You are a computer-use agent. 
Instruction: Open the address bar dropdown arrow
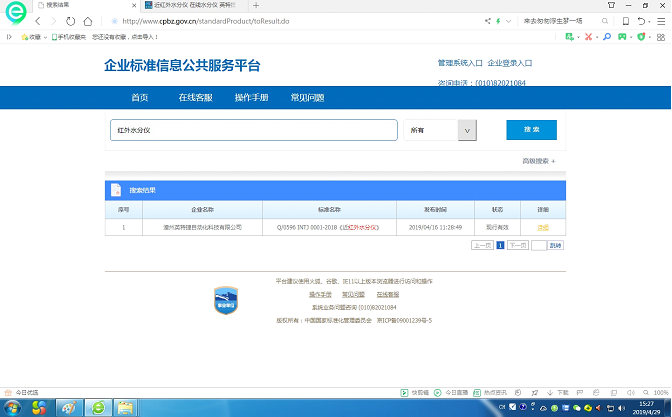[510, 21]
